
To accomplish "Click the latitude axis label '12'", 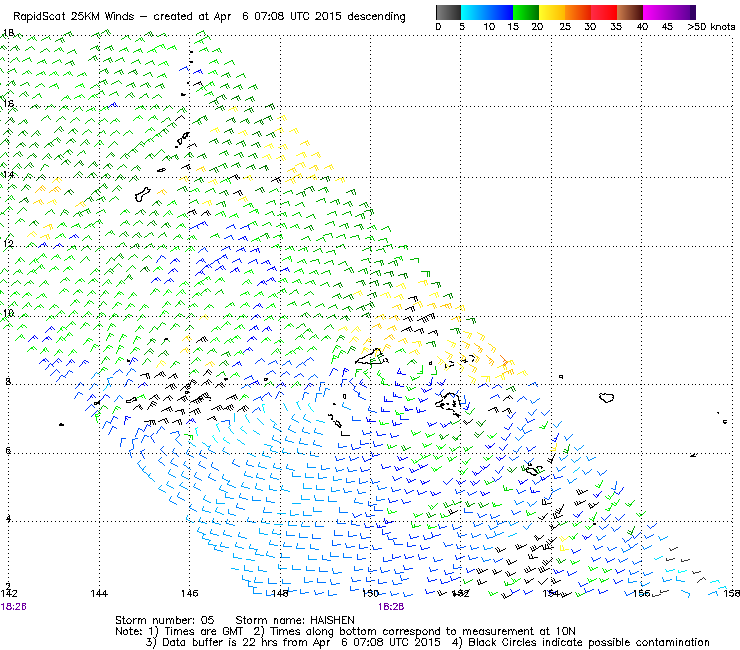I will point(8,244).
